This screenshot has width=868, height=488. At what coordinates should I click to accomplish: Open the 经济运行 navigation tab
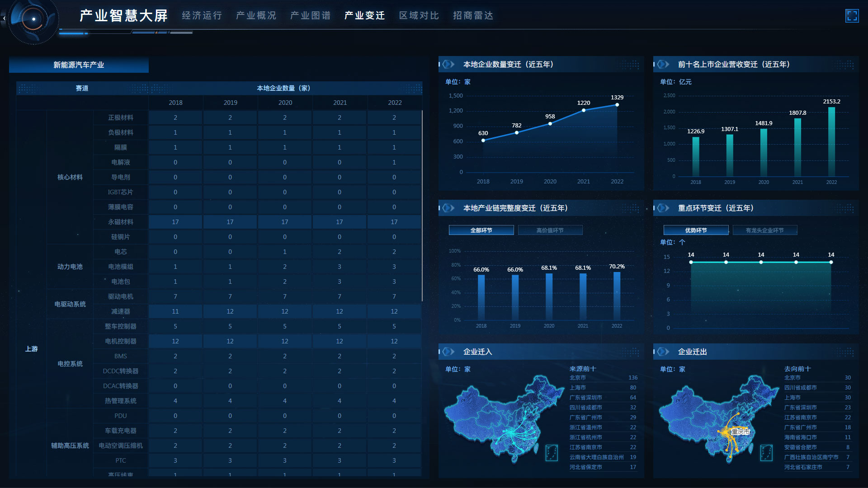click(202, 16)
